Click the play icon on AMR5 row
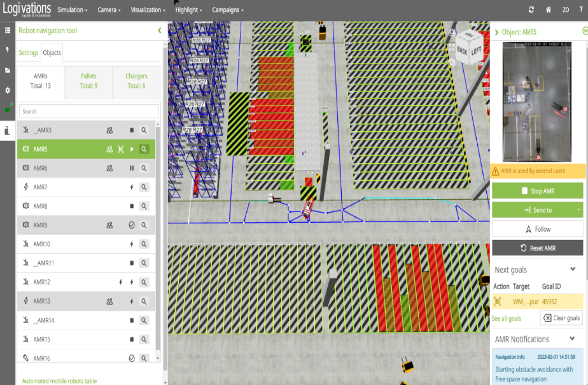The width and height of the screenshot is (588, 385). coord(132,149)
